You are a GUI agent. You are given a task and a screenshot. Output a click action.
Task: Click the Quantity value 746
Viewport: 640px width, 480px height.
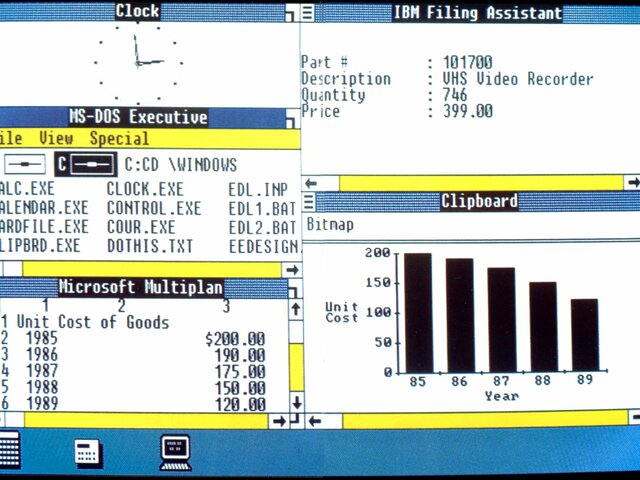[455, 95]
